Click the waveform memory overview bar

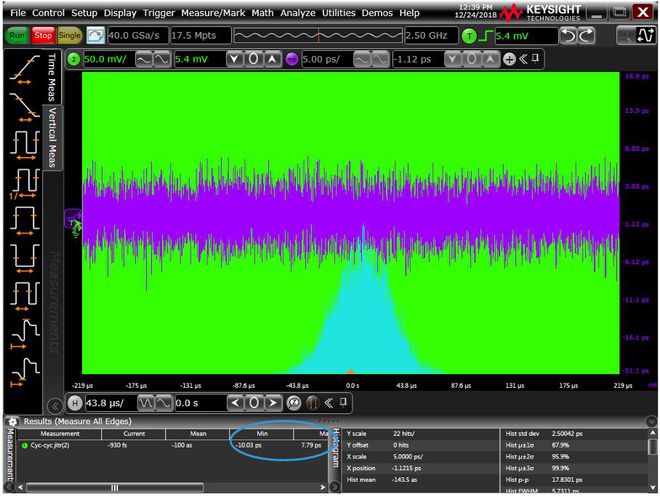coord(318,36)
